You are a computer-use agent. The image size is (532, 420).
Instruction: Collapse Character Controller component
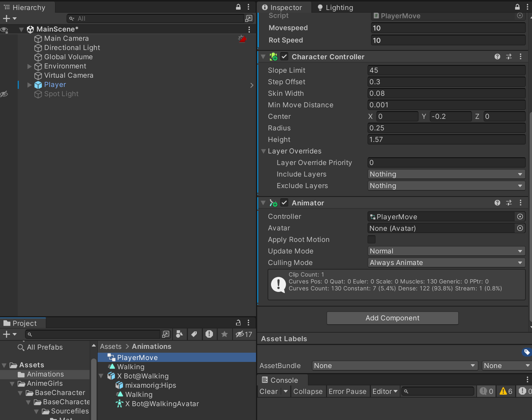tap(263, 57)
